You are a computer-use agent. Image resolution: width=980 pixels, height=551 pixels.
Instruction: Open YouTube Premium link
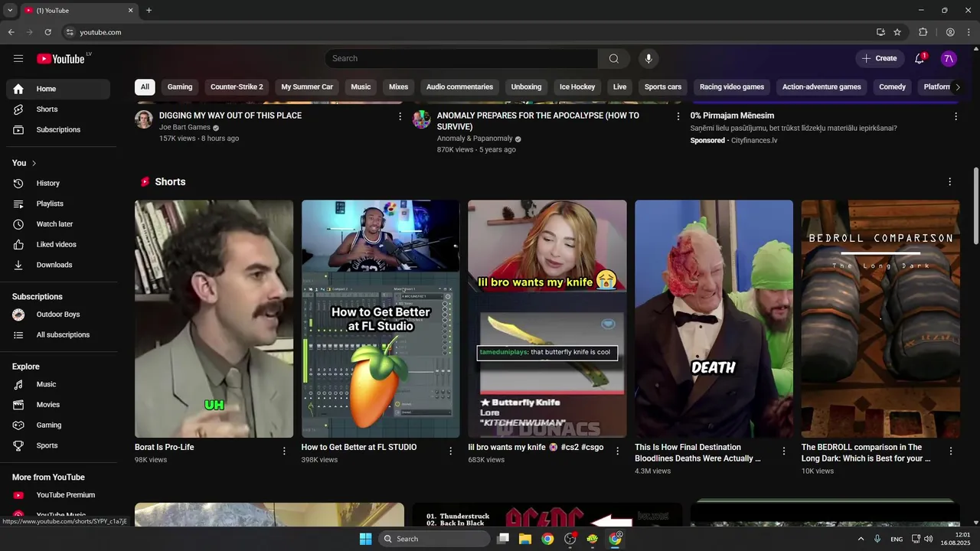point(58,495)
